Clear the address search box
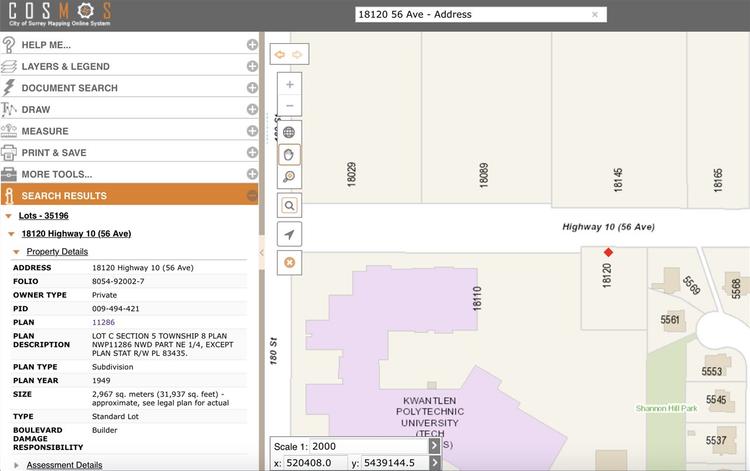Viewport: 750px width, 471px height. [x=595, y=15]
